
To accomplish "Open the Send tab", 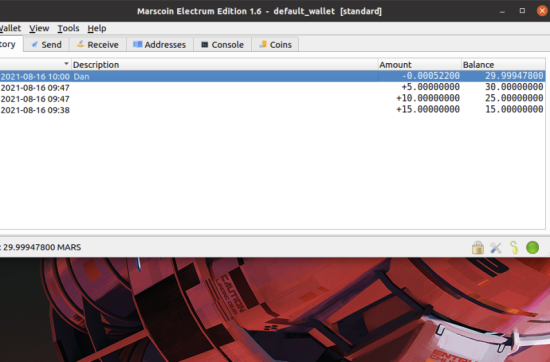I will coord(47,45).
